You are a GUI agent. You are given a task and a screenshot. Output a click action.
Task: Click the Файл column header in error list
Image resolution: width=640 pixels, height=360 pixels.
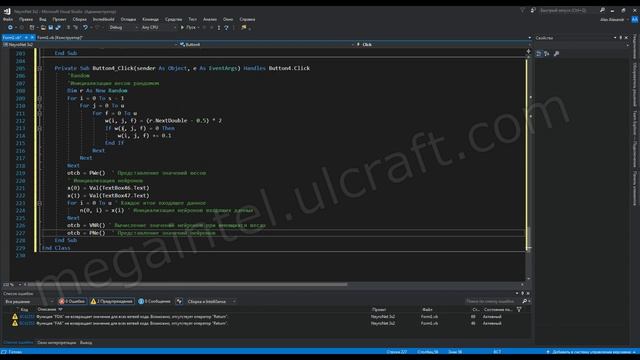[x=427, y=309]
